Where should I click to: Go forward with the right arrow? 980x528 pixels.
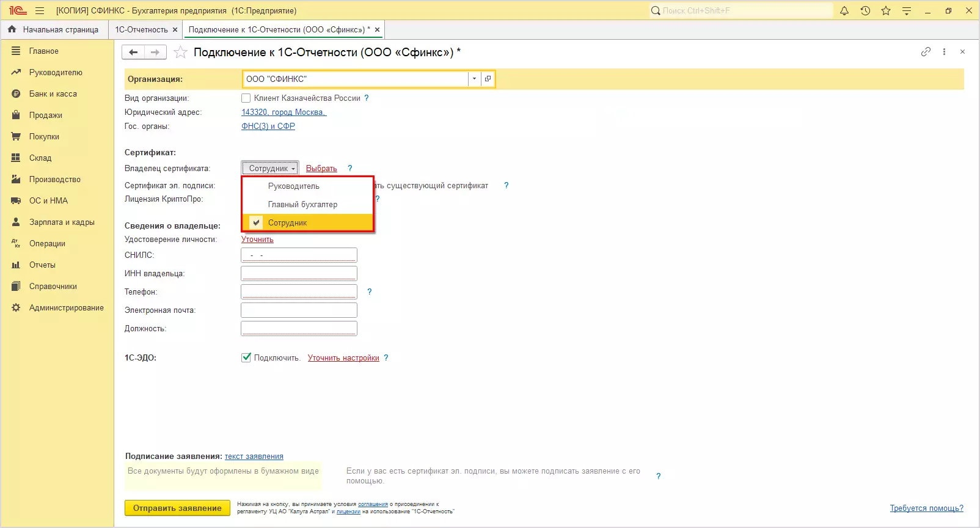click(x=155, y=53)
